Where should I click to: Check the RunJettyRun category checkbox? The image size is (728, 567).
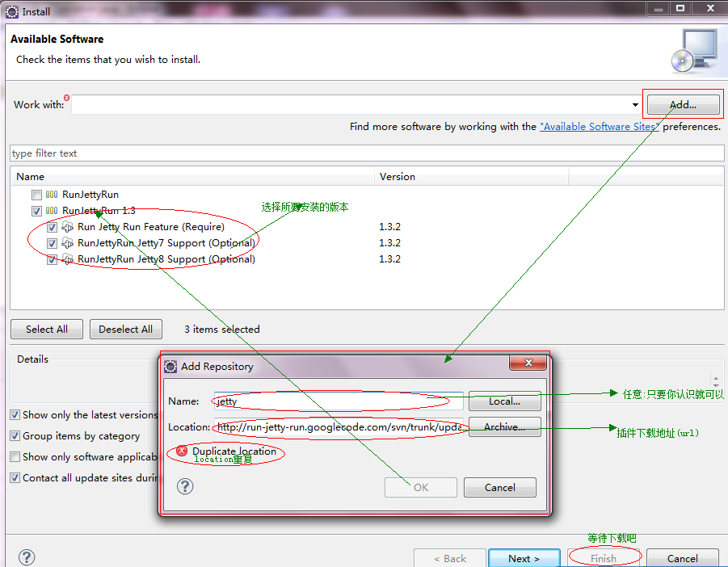tap(36, 195)
